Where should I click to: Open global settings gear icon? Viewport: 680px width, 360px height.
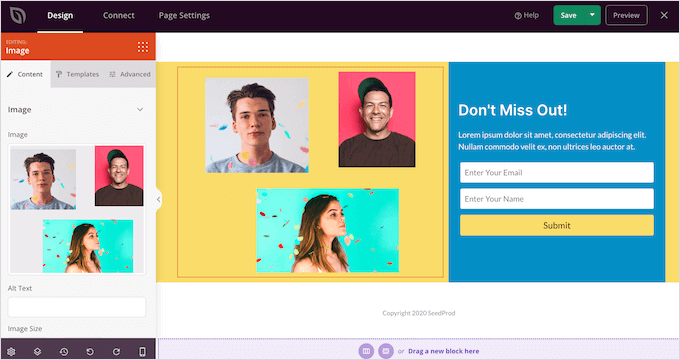point(11,351)
